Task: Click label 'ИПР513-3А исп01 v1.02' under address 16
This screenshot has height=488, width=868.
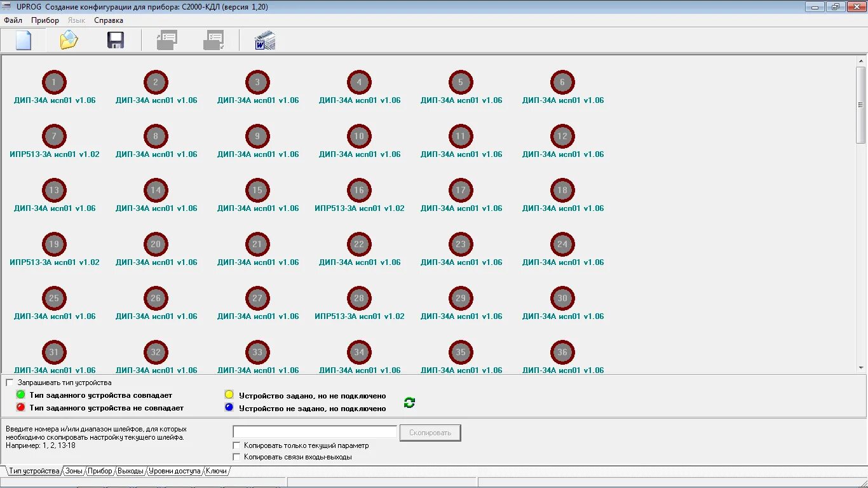Action: tap(360, 208)
